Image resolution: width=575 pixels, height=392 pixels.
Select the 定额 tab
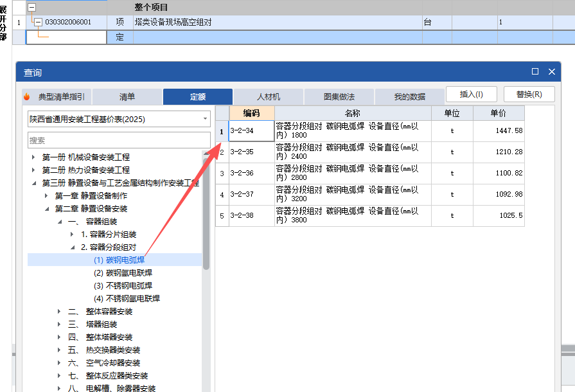pyautogui.click(x=198, y=97)
